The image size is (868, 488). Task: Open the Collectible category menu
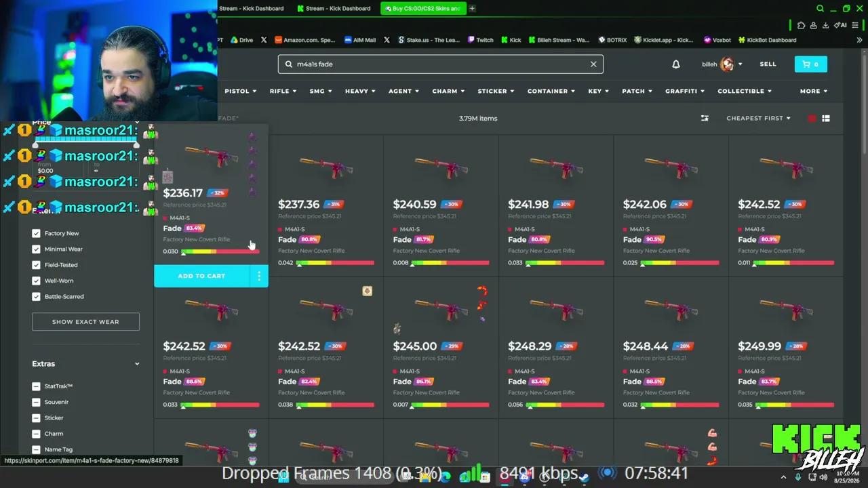click(745, 91)
